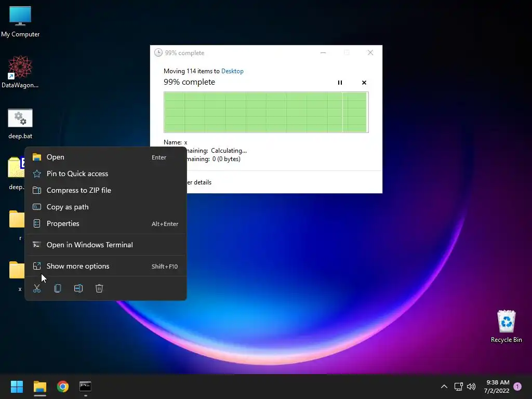
Task: Open clock and date 9:38 AM
Action: coord(497,387)
